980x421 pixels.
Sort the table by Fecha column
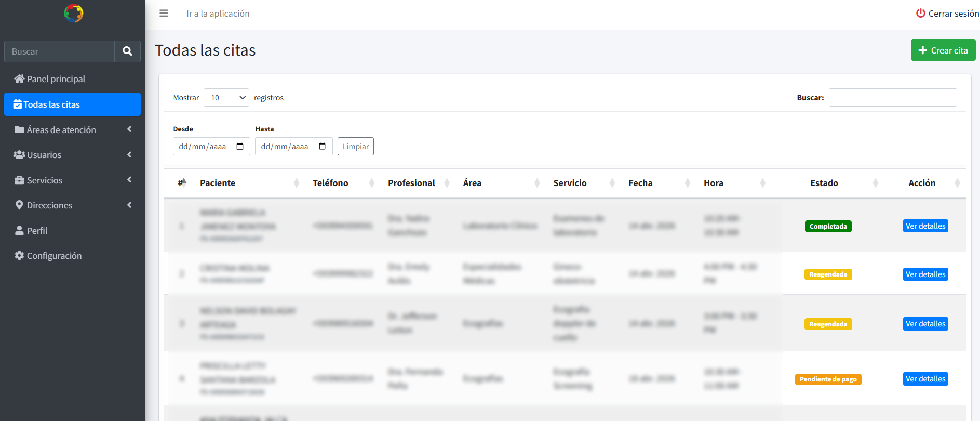pos(640,183)
